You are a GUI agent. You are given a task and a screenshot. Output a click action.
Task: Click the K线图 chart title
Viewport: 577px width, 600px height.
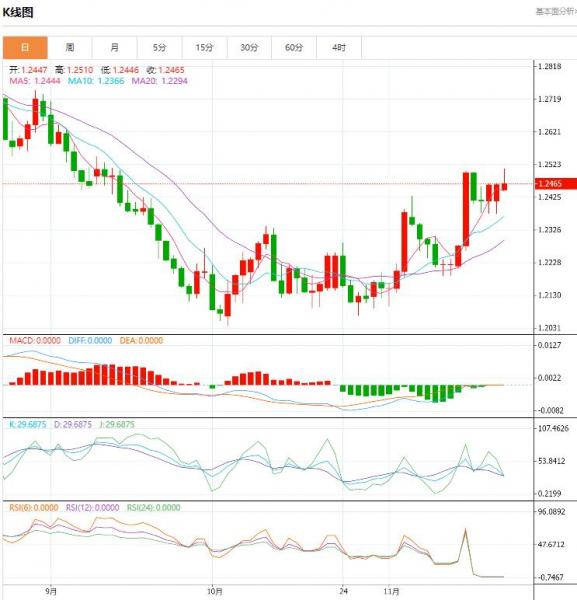click(x=18, y=12)
